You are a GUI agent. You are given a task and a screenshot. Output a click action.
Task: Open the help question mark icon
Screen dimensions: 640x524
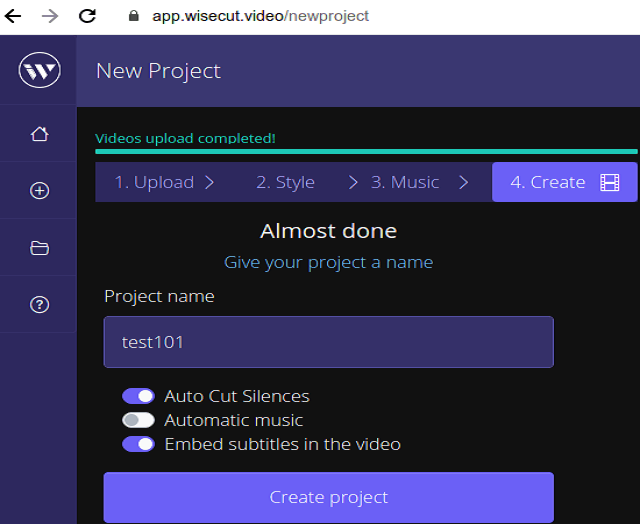pos(39,305)
